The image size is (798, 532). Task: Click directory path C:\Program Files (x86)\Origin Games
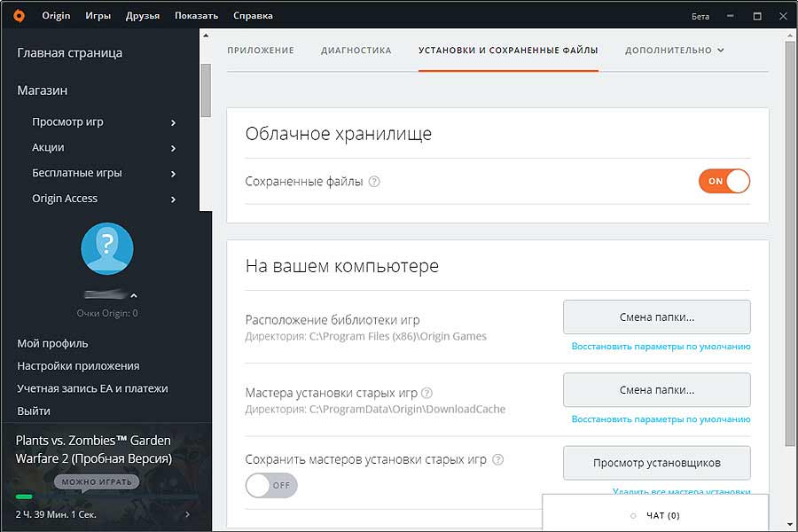coord(398,336)
